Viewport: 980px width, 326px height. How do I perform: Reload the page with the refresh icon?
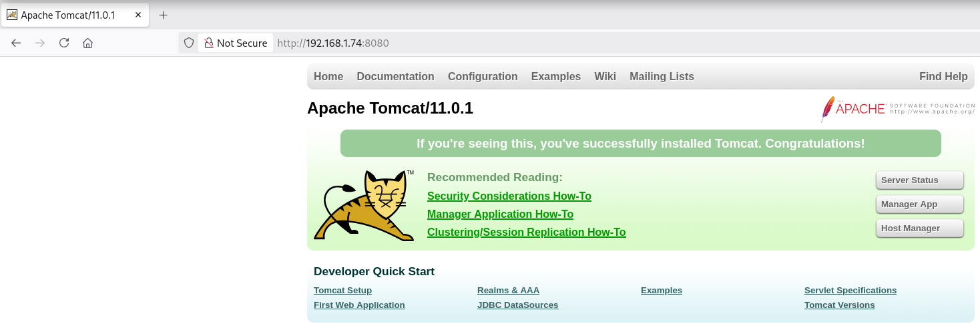(x=64, y=43)
